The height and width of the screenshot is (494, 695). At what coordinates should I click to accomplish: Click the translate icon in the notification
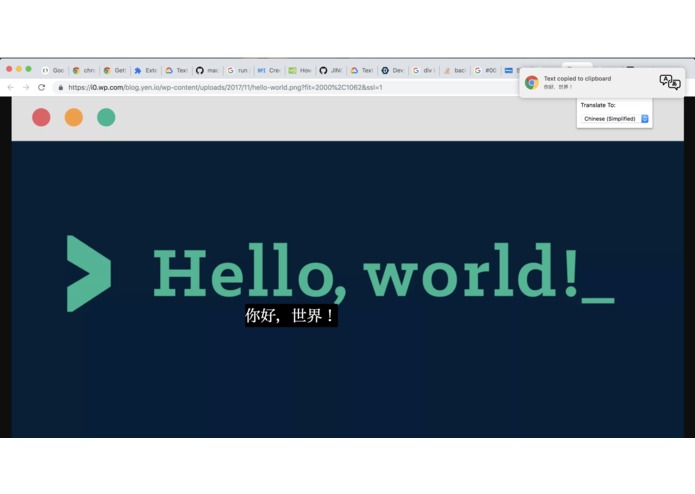670,82
